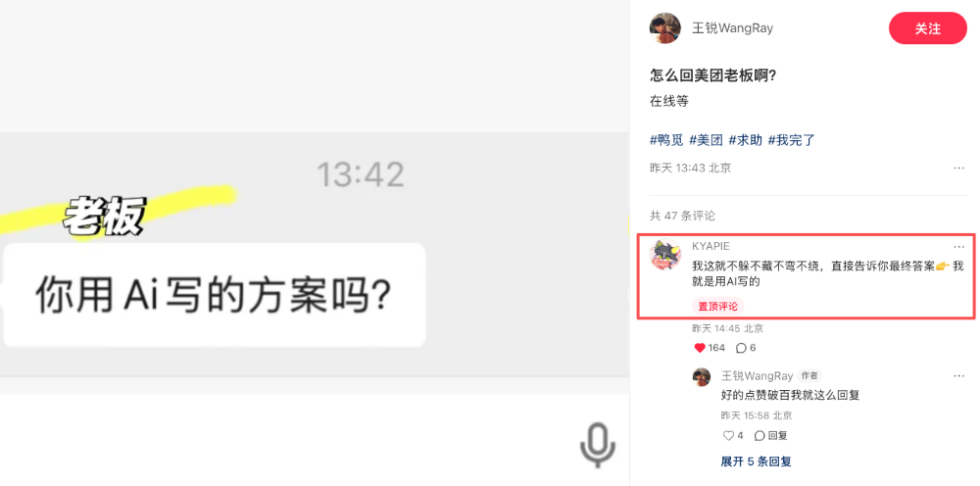Image resolution: width=980 pixels, height=486 pixels.
Task: Open the #我完了 hashtag
Action: pos(791,140)
